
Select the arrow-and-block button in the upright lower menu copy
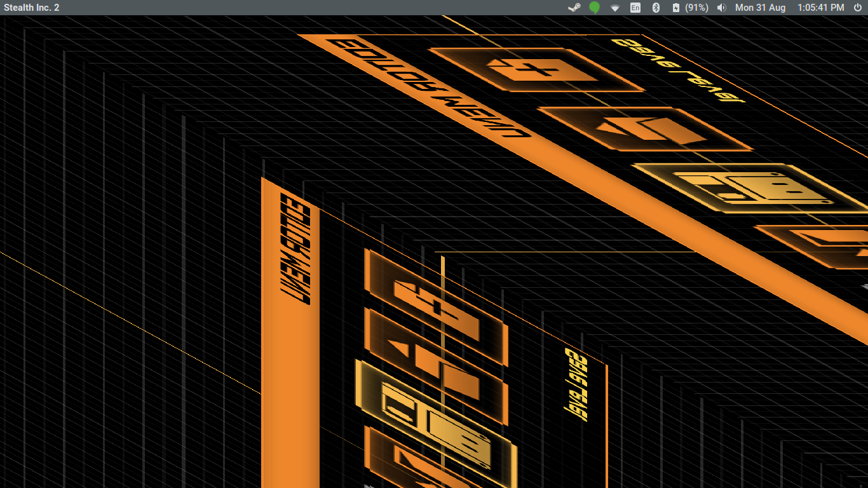[436, 367]
